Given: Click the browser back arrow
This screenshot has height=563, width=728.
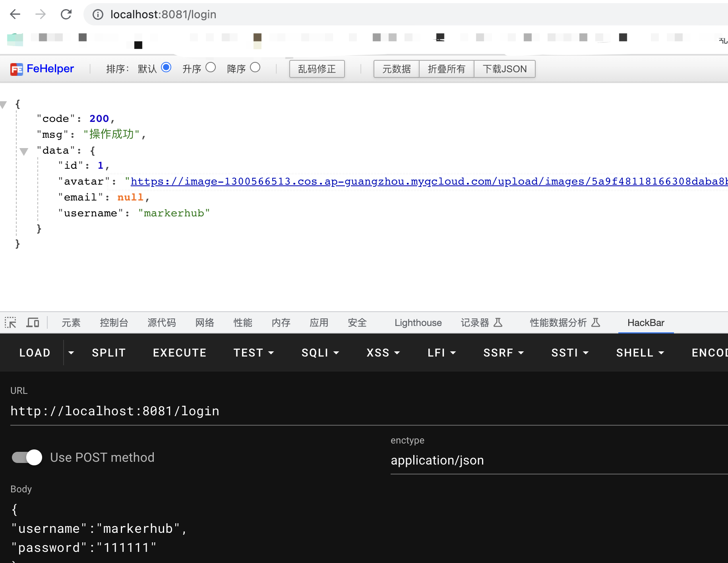Looking at the screenshot, I should pos(15,15).
